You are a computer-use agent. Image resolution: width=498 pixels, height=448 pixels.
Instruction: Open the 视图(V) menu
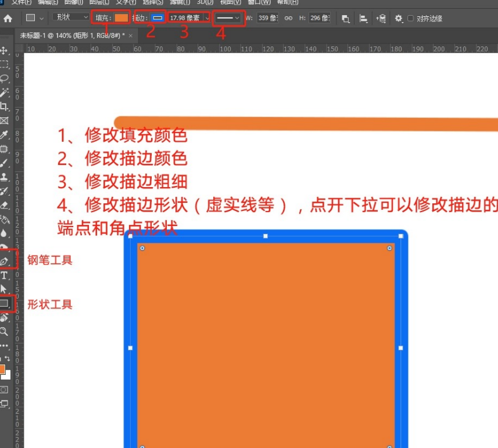coord(231,2)
